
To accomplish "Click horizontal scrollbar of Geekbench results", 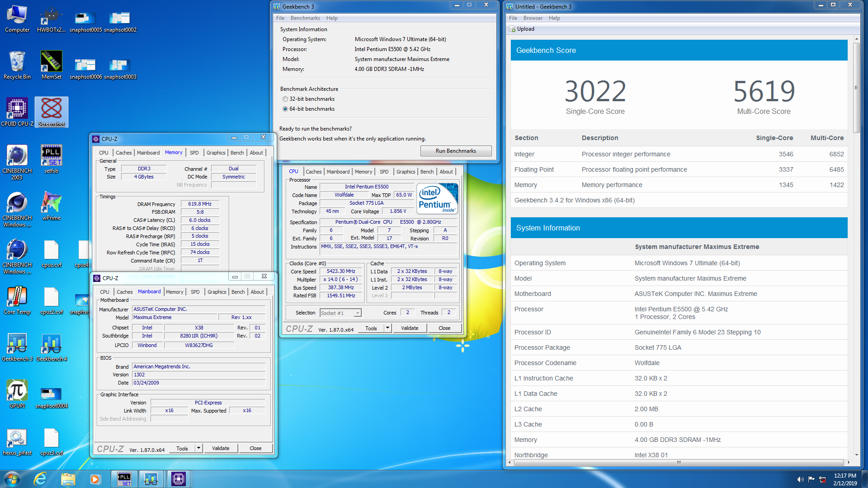I will point(678,462).
